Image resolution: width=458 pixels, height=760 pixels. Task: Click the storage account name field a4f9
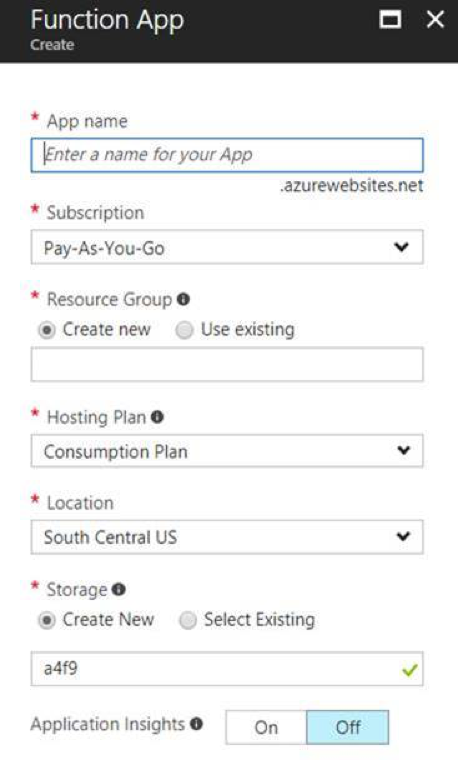point(227,669)
